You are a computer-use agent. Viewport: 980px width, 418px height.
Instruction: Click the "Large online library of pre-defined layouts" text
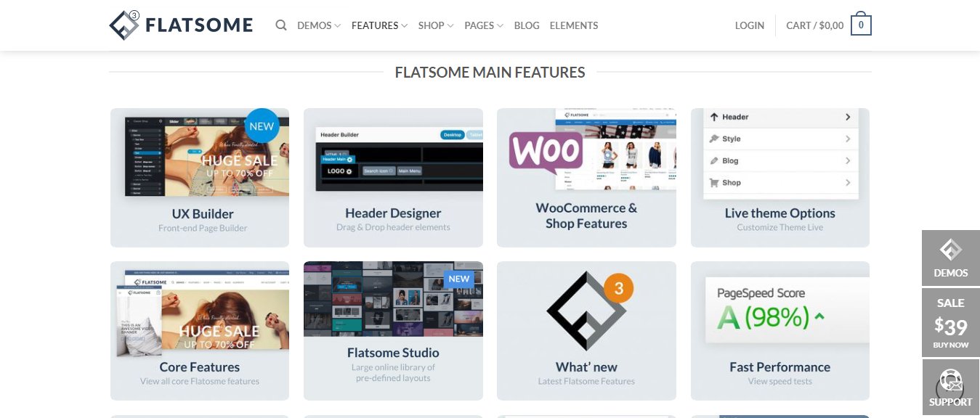[393, 372]
